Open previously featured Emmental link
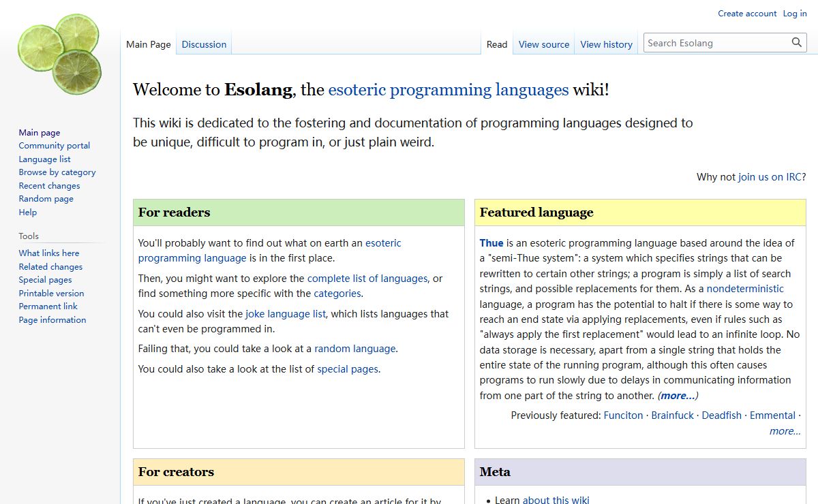Image resolution: width=818 pixels, height=504 pixels. (772, 415)
